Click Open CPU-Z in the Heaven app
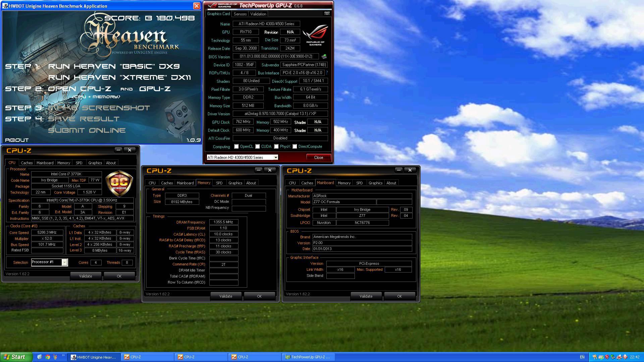Viewport: 644px width, 362px height. click(80, 89)
